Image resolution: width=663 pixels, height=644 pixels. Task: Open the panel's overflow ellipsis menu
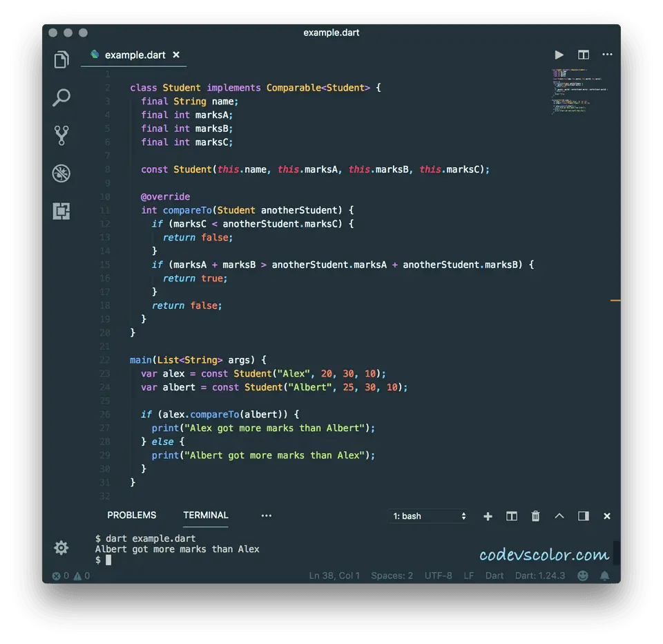pos(267,515)
